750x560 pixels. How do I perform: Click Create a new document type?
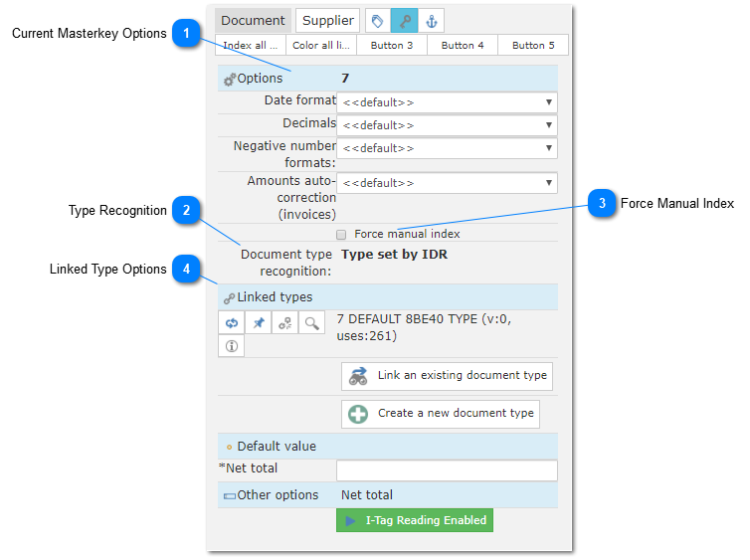coord(440,414)
